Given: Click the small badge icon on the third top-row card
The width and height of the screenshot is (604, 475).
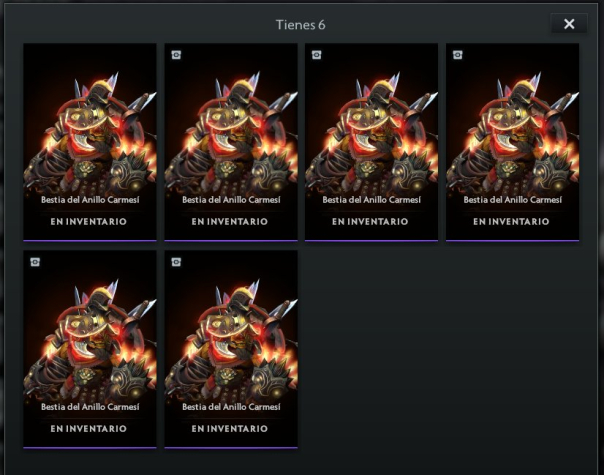Looking at the screenshot, I should pyautogui.click(x=317, y=55).
